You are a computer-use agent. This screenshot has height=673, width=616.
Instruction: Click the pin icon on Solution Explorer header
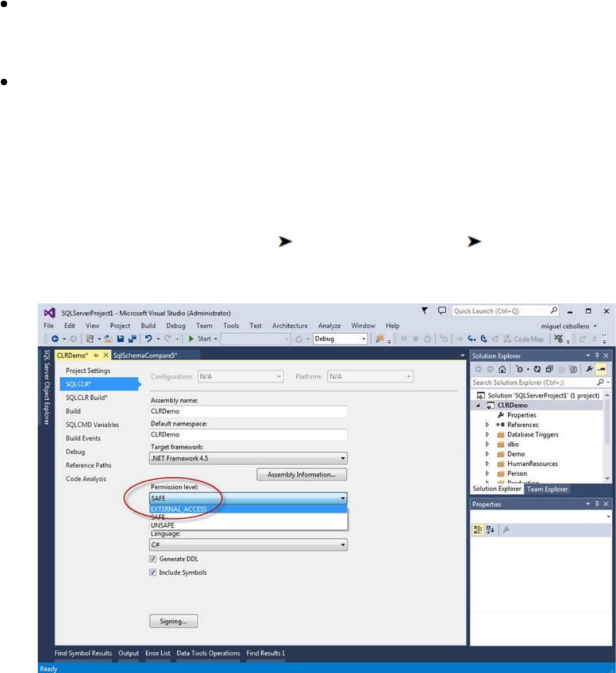(597, 356)
